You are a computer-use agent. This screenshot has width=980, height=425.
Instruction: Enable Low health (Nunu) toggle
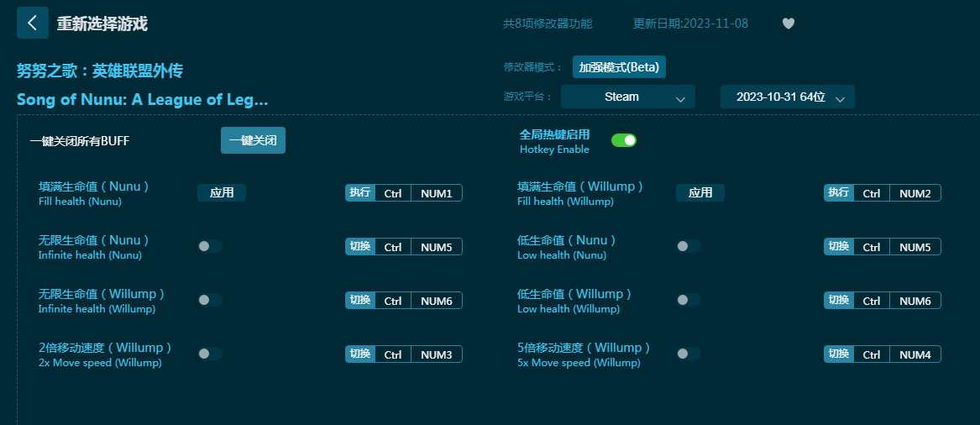[x=688, y=246]
